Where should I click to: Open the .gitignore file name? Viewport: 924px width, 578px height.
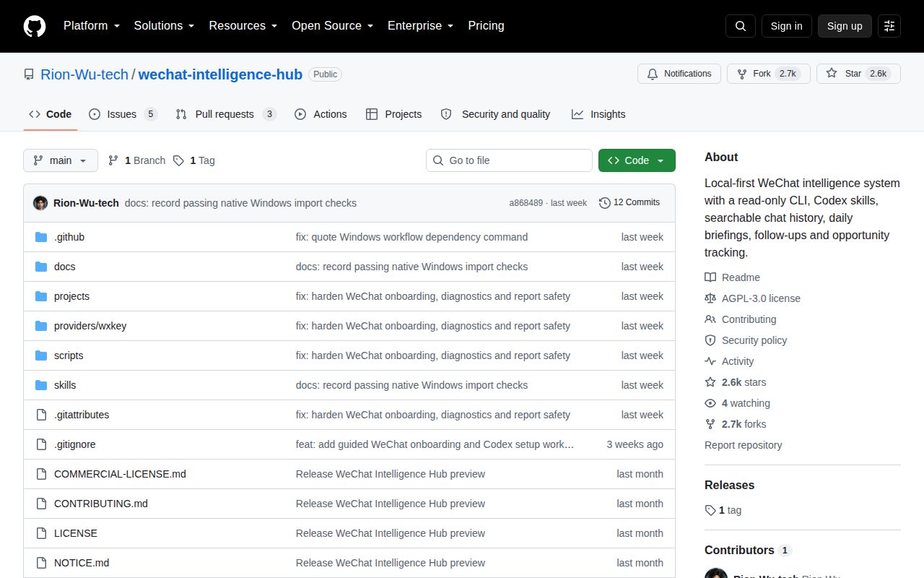pos(75,444)
